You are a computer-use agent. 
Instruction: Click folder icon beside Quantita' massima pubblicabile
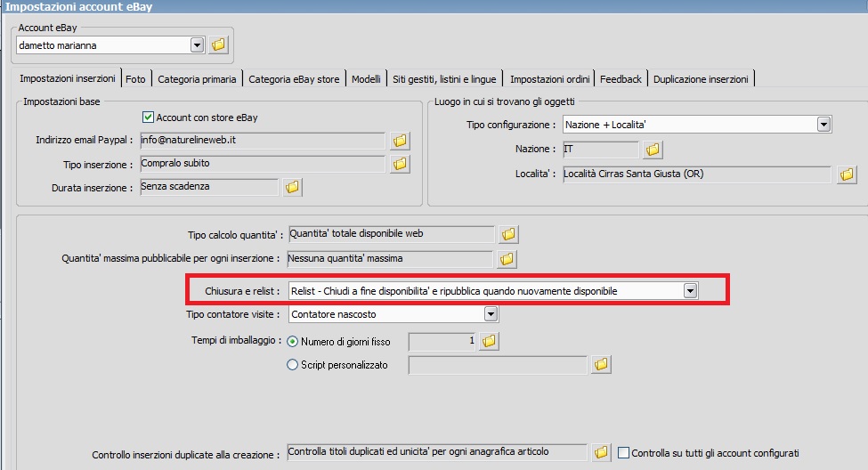point(507,258)
